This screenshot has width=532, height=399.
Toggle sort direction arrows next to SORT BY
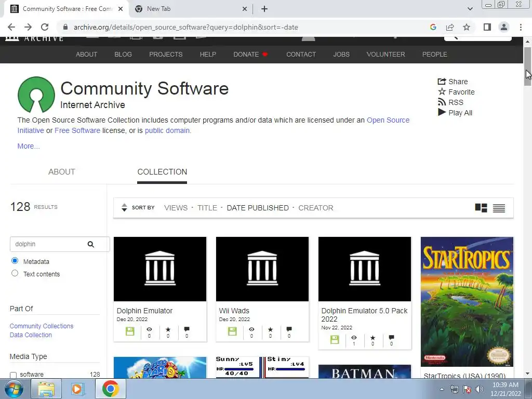pyautogui.click(x=124, y=207)
